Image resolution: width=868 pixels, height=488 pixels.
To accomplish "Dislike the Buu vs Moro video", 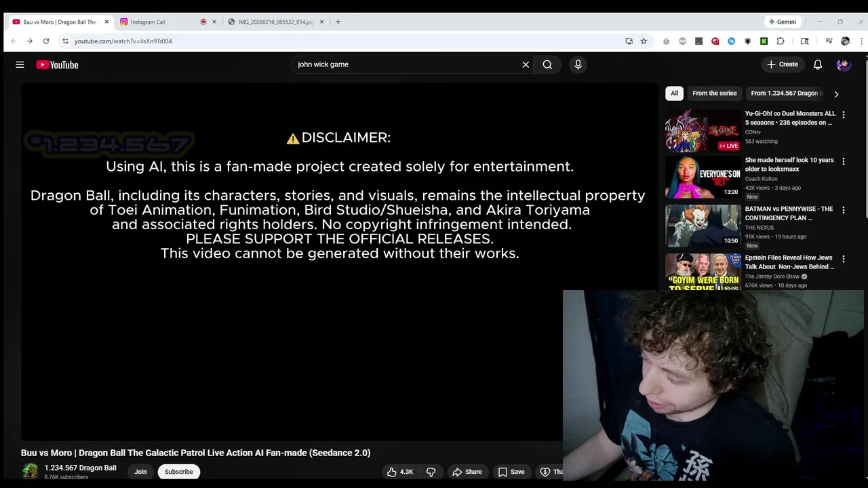I will click(x=431, y=472).
